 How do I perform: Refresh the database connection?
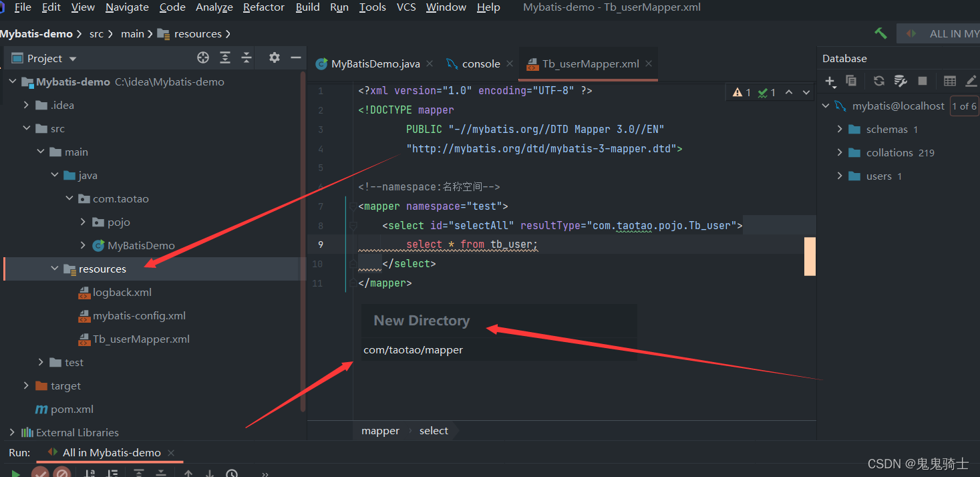[879, 81]
